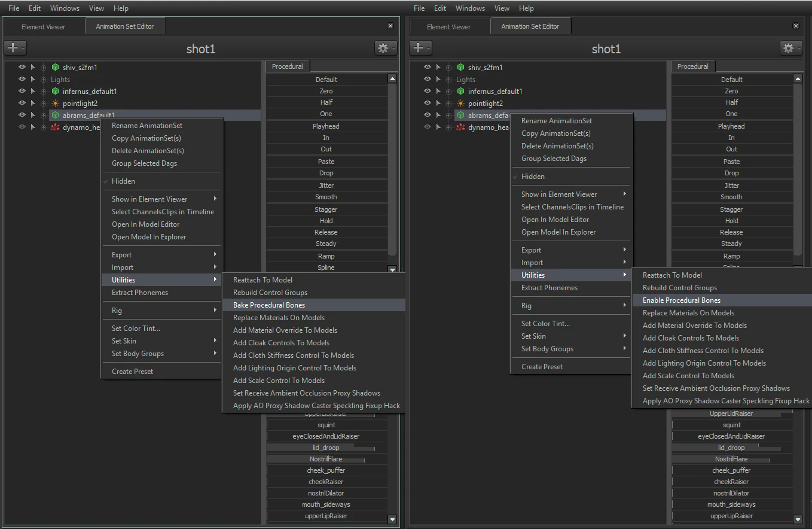The height and width of the screenshot is (529, 812).
Task: Click the pointlight2 sun icon in right panel
Action: point(460,104)
